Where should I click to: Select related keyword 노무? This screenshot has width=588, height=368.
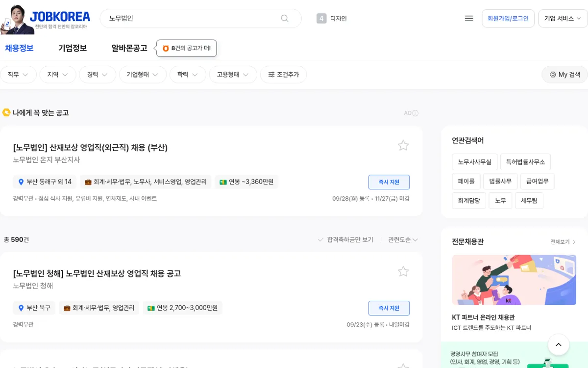[500, 200]
